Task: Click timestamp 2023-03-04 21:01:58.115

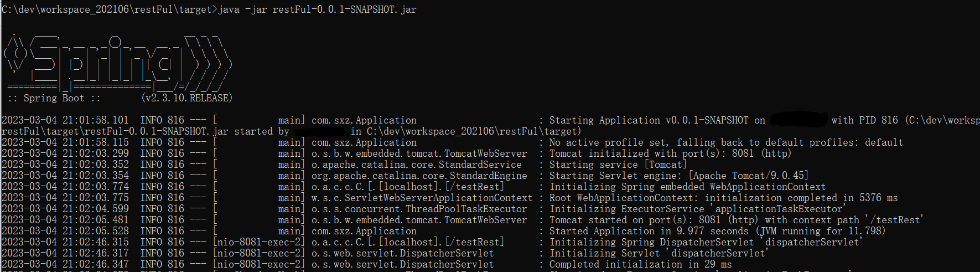Action: pyautogui.click(x=65, y=142)
